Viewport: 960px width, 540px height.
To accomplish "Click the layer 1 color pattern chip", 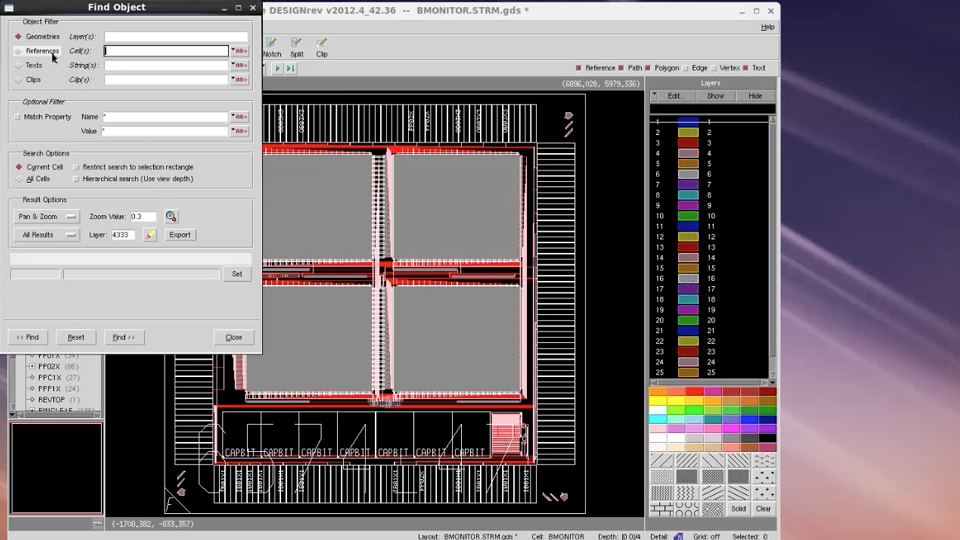I will (x=688, y=122).
